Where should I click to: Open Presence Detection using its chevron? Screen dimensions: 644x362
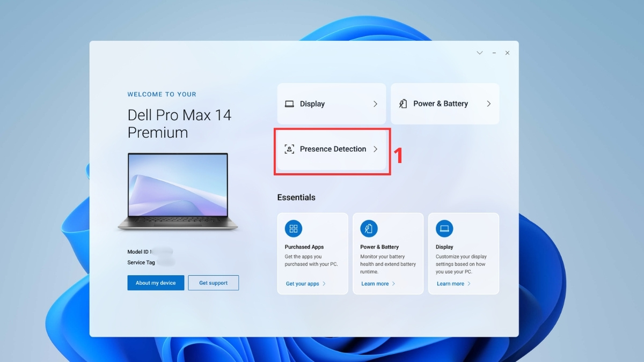(x=375, y=149)
